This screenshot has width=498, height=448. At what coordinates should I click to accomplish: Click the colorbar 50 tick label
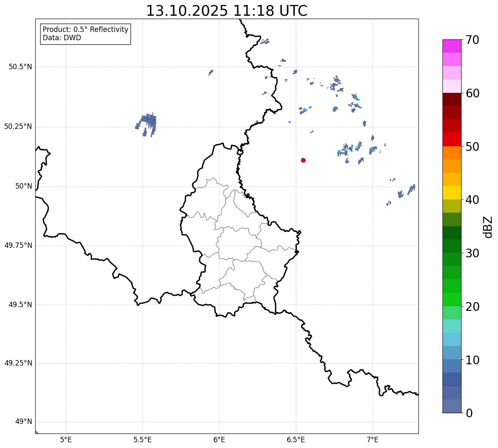[472, 147]
